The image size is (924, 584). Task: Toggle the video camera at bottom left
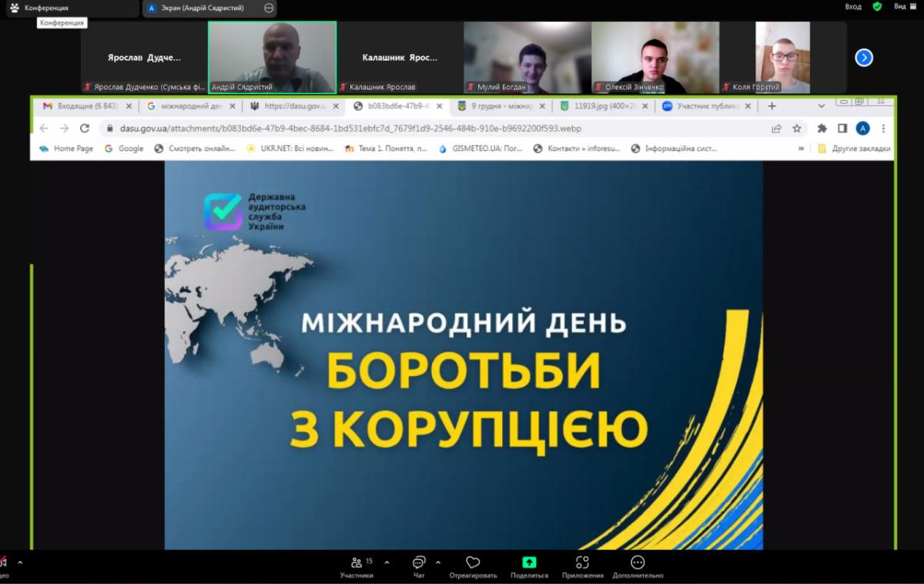(x=4, y=565)
